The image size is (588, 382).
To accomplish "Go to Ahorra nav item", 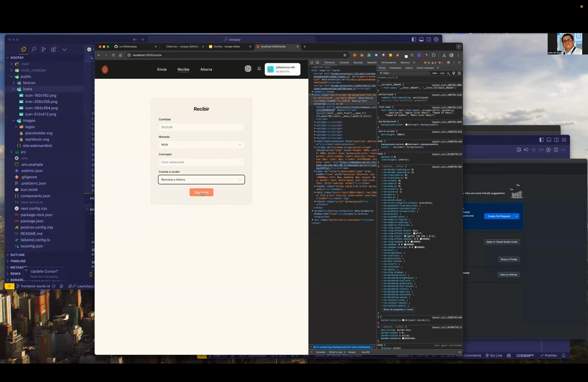I will pyautogui.click(x=206, y=69).
